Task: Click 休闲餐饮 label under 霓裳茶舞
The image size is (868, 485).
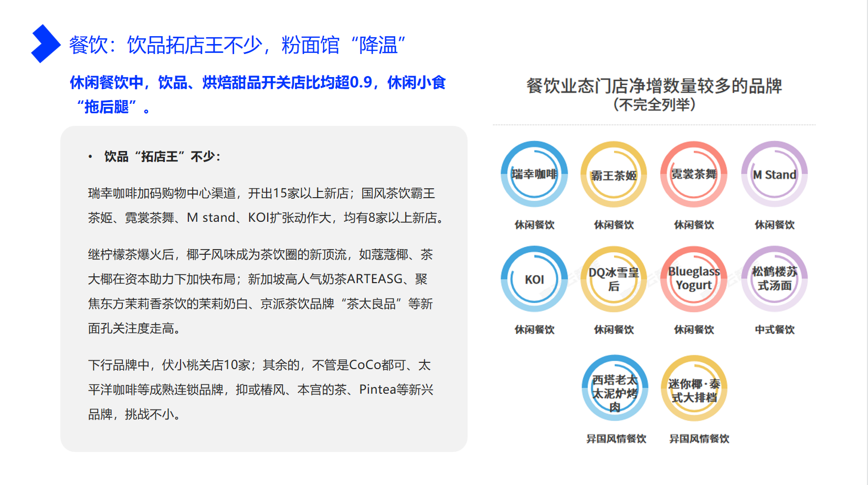Action: click(x=694, y=225)
